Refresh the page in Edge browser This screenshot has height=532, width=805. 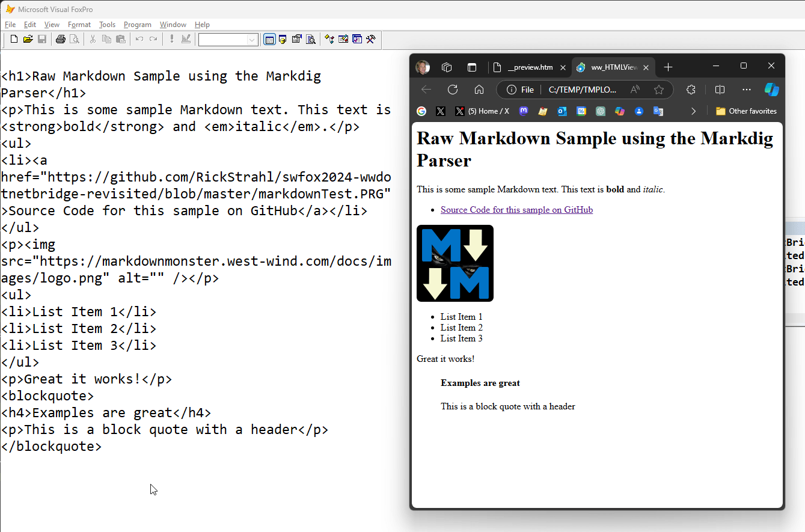(x=453, y=90)
